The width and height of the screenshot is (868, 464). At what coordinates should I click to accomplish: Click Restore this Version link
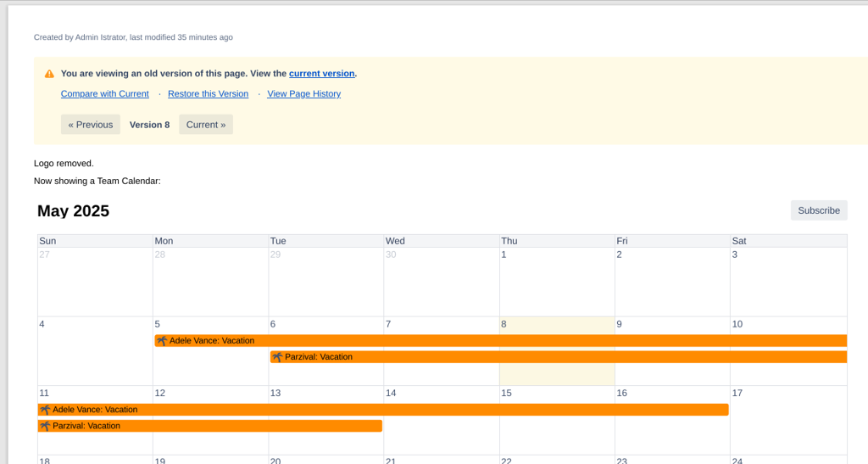[x=208, y=94]
